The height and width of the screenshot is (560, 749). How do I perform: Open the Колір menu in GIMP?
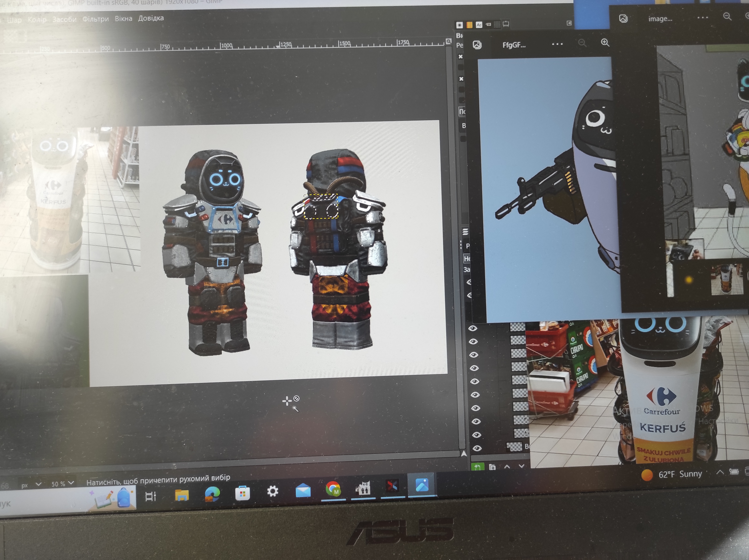(x=37, y=20)
